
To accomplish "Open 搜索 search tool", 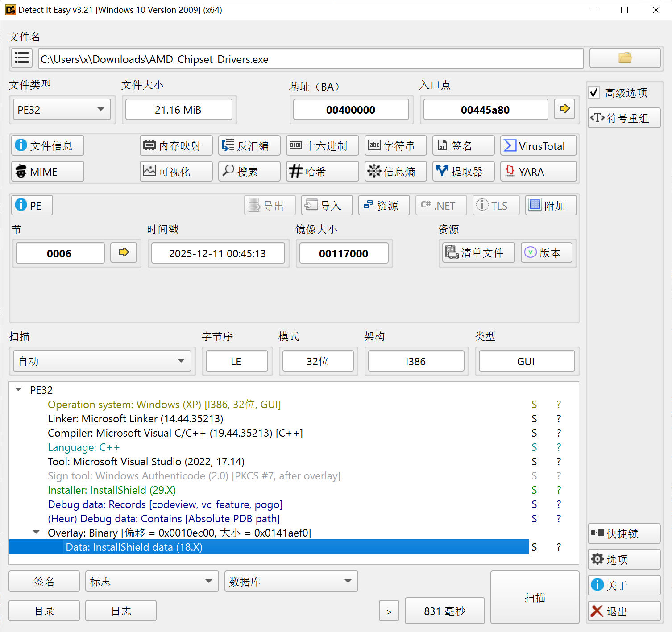I will click(249, 172).
